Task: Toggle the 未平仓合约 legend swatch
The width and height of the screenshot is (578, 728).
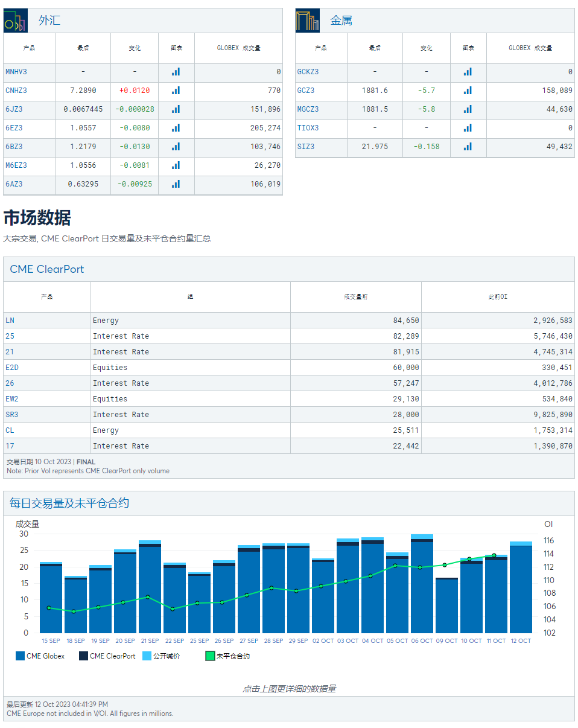Action: click(x=210, y=656)
